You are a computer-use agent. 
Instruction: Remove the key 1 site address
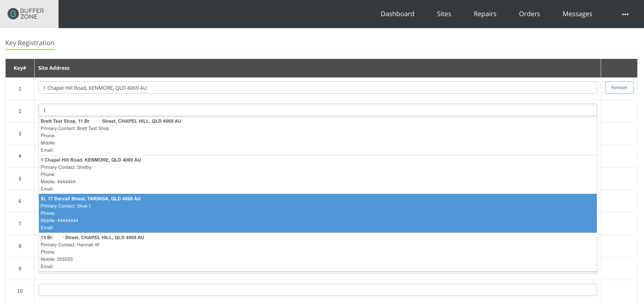coord(619,88)
